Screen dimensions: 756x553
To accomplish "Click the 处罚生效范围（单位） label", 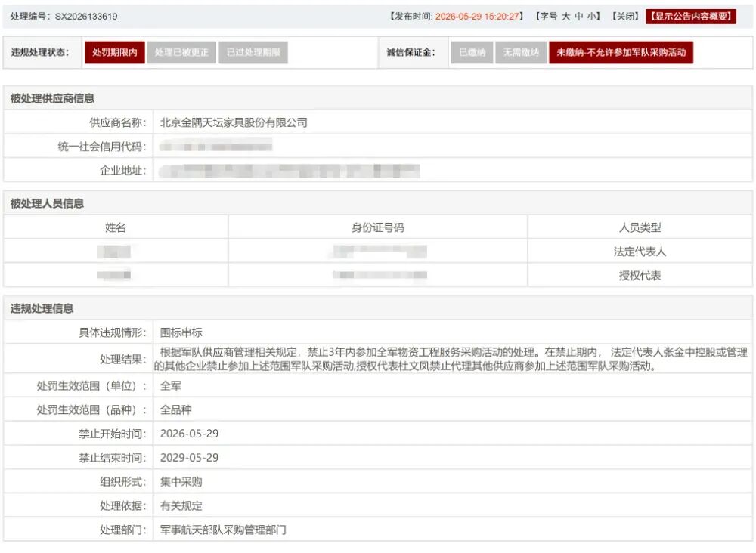I will pos(91,386).
